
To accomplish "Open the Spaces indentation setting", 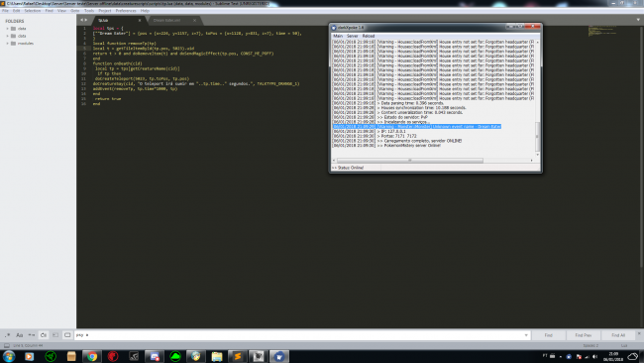I will (x=590, y=346).
